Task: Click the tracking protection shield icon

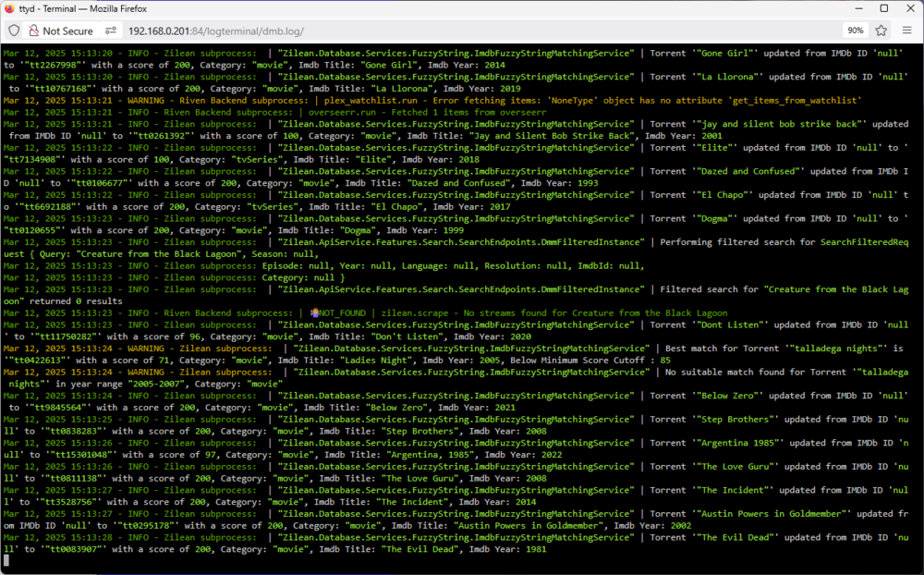Action: [x=14, y=31]
